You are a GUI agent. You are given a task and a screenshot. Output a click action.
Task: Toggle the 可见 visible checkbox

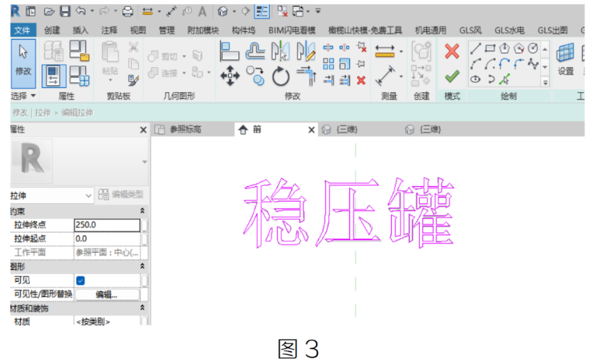coord(80,280)
